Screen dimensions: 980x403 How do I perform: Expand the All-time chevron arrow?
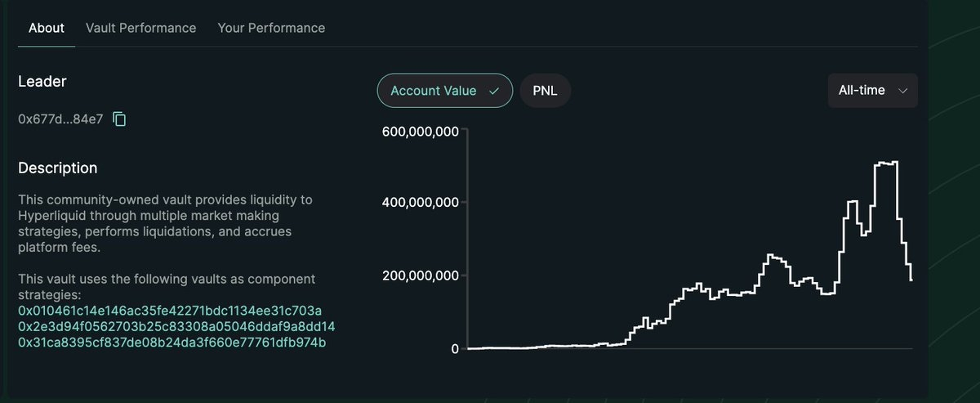902,91
